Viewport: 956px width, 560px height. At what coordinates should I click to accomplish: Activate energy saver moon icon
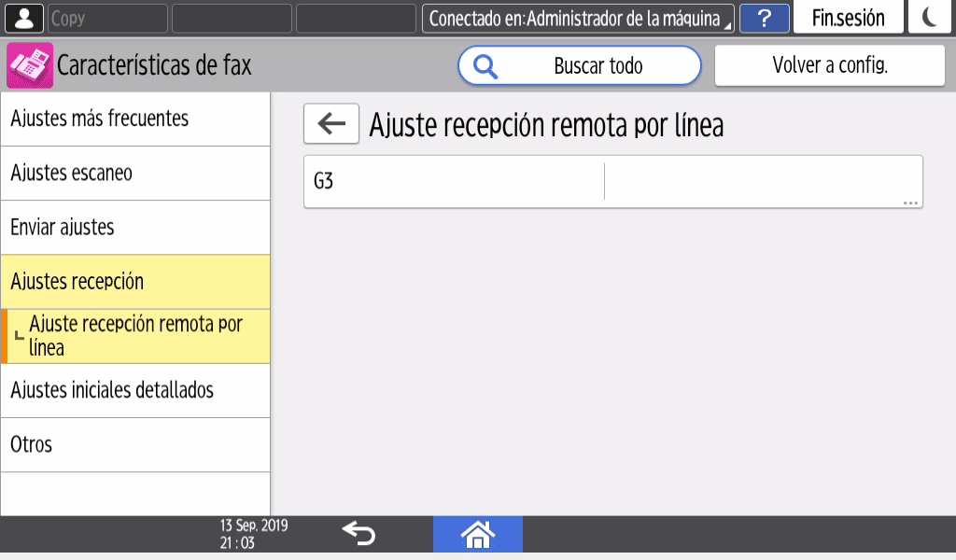click(929, 18)
